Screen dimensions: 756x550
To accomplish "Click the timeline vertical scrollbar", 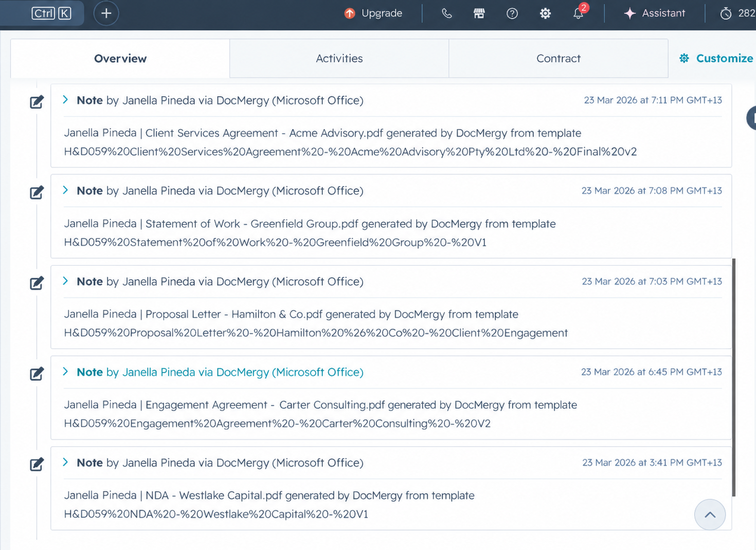I will click(734, 378).
